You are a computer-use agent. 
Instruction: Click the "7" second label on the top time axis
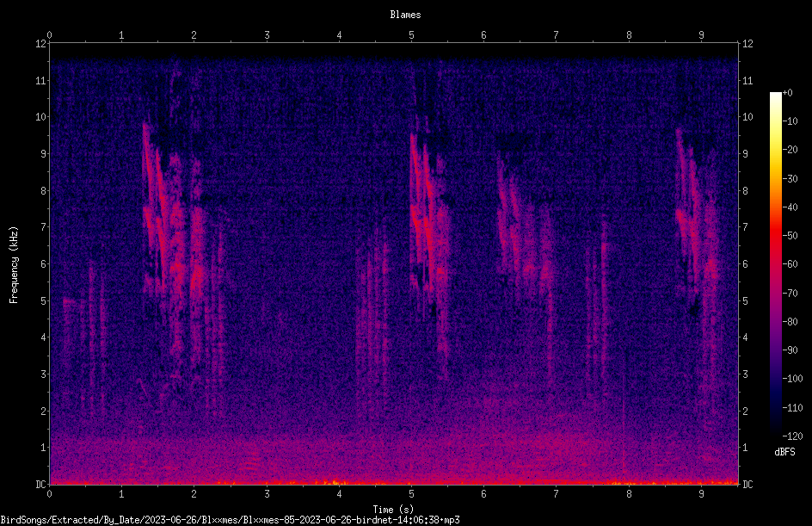click(x=557, y=35)
